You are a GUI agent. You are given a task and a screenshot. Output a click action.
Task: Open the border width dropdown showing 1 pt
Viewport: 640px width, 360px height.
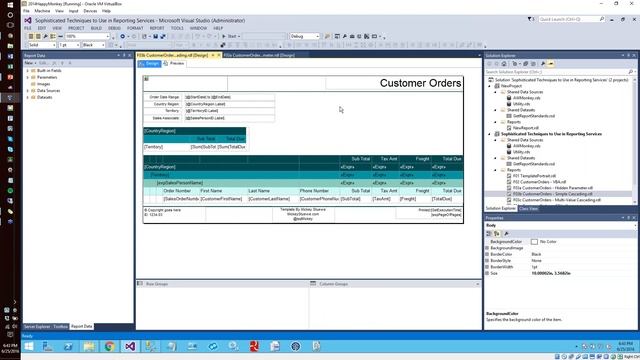78,45
